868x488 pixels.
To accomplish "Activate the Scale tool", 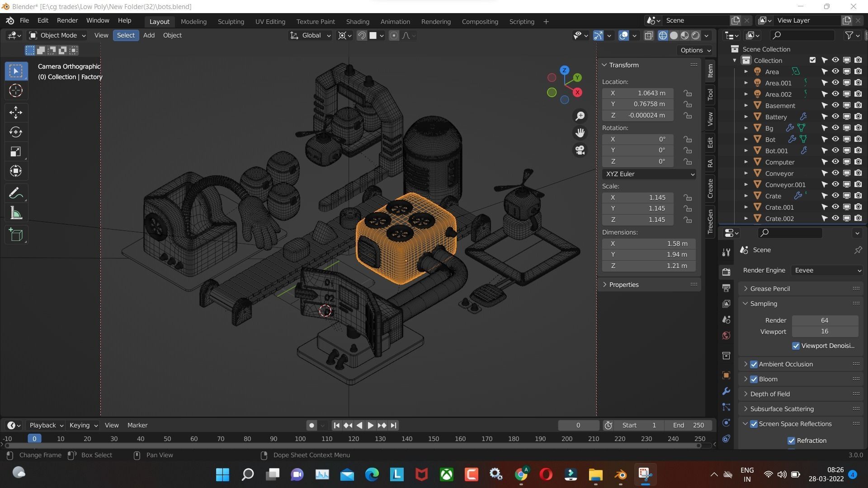I will (16, 151).
